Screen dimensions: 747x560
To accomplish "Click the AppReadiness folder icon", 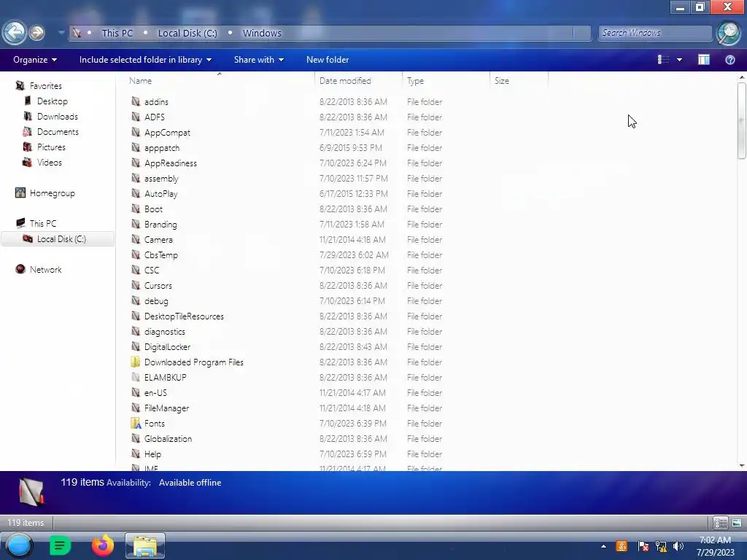I will point(136,163).
